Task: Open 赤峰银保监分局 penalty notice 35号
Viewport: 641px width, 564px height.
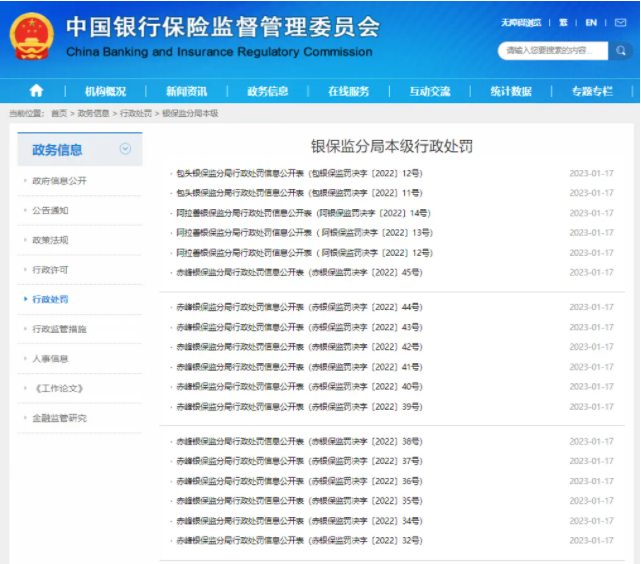Action: click(299, 501)
